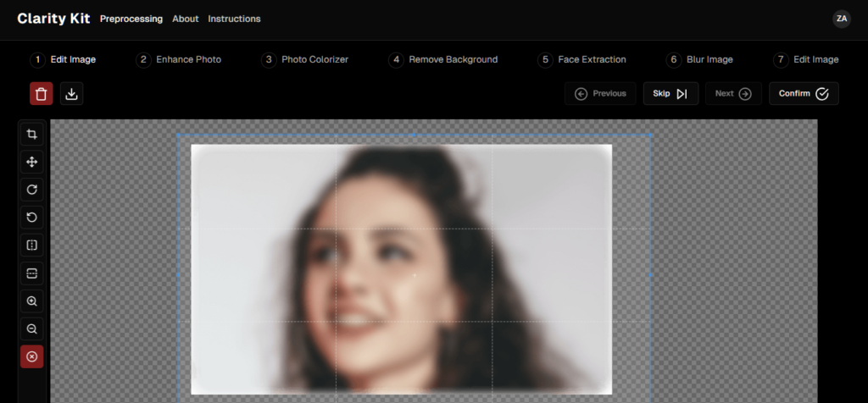Activate the move tool
This screenshot has height=403, width=868.
click(32, 162)
